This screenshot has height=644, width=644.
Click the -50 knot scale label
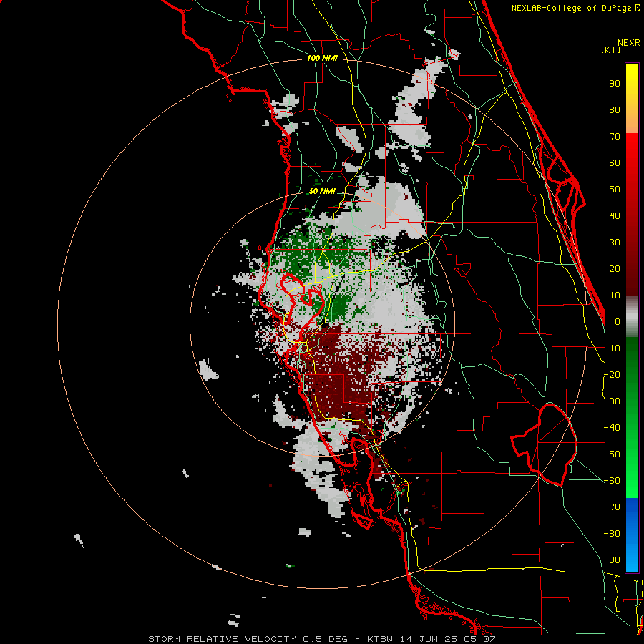(613, 454)
